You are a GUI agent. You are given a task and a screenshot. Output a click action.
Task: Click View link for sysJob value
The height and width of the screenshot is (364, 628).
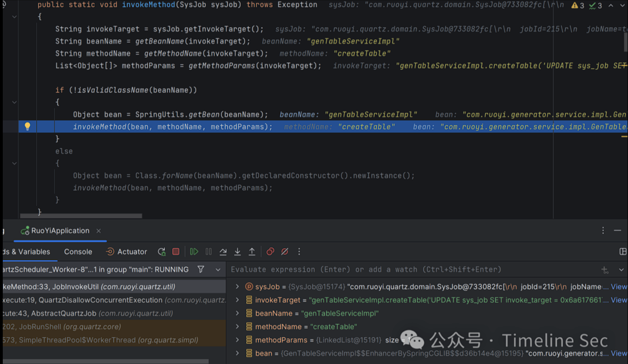tap(619, 287)
